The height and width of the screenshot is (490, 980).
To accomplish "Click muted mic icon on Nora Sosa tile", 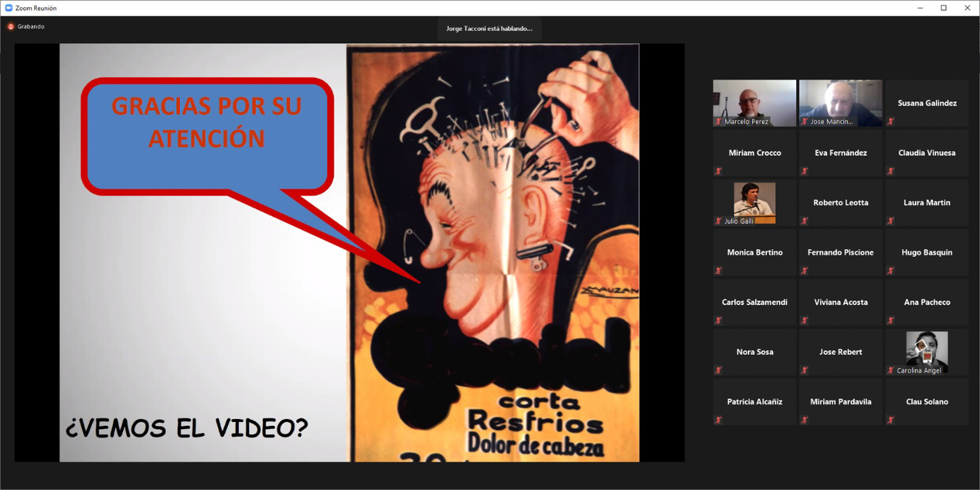I will pos(718,370).
